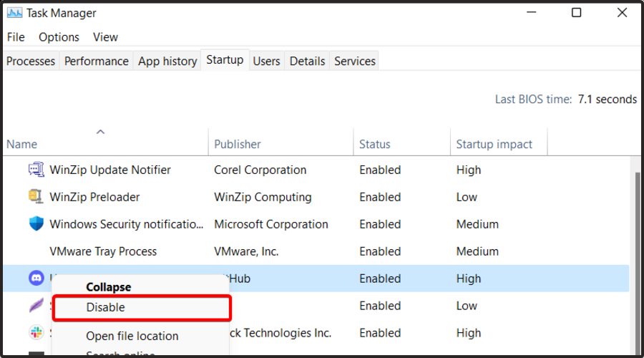Click the Windows Security shield icon
This screenshot has height=358, width=644.
[x=36, y=224]
